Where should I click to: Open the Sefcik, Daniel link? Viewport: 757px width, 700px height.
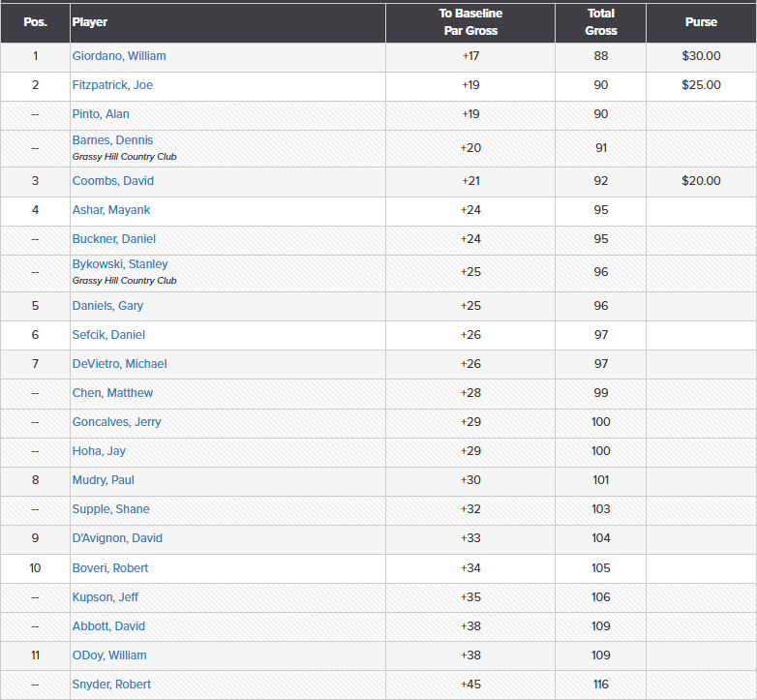click(108, 335)
